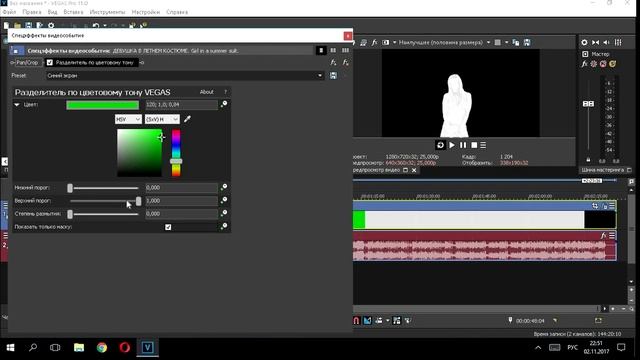The width and height of the screenshot is (640, 360).
Task: Select the eyedropper color picker tool
Action: [187, 119]
